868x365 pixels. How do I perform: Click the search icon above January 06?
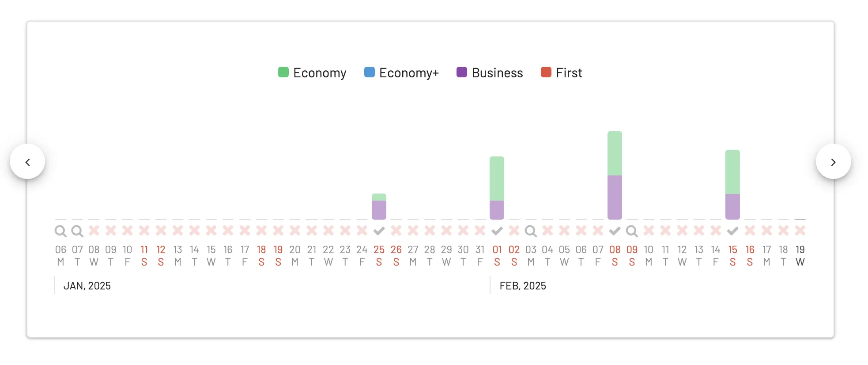pos(60,231)
